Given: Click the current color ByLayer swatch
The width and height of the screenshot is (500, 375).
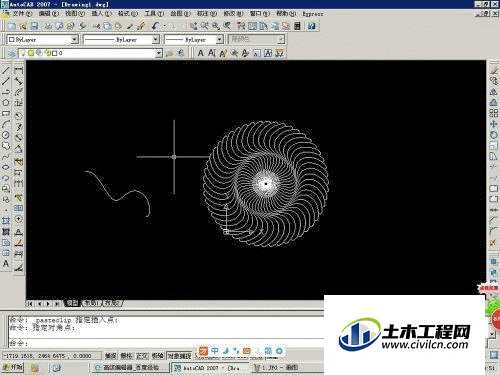Looking at the screenshot, I should click(12, 39).
